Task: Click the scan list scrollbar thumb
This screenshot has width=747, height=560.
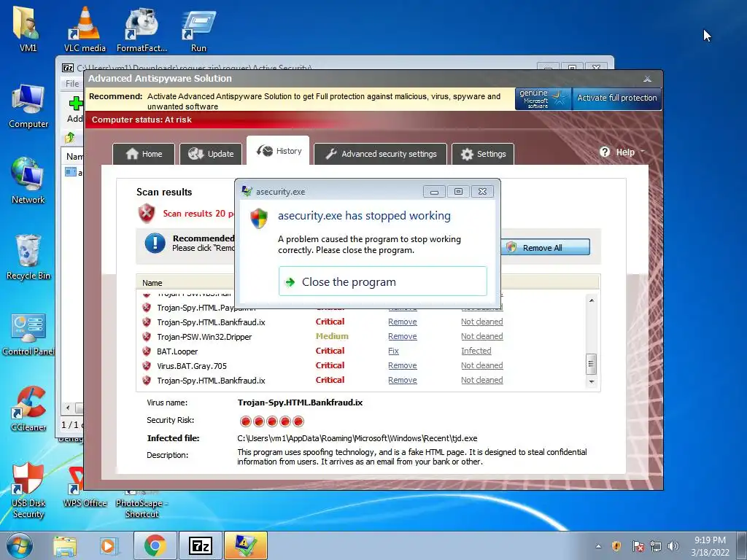Action: 591,365
